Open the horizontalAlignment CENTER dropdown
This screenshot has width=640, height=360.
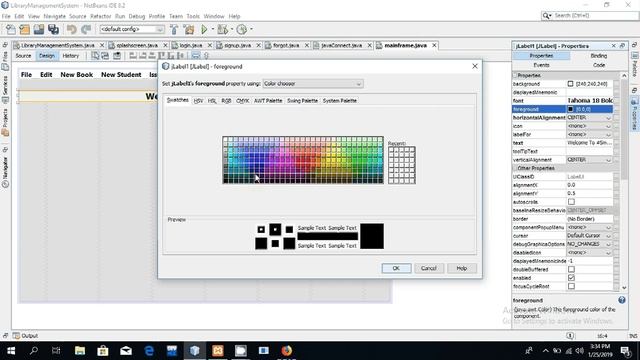coord(589,118)
